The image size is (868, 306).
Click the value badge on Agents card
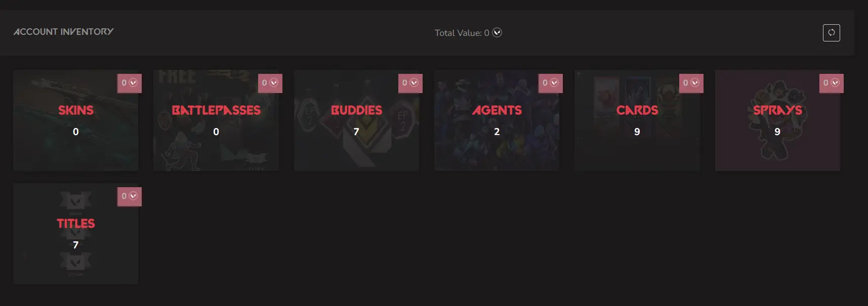pyautogui.click(x=550, y=83)
